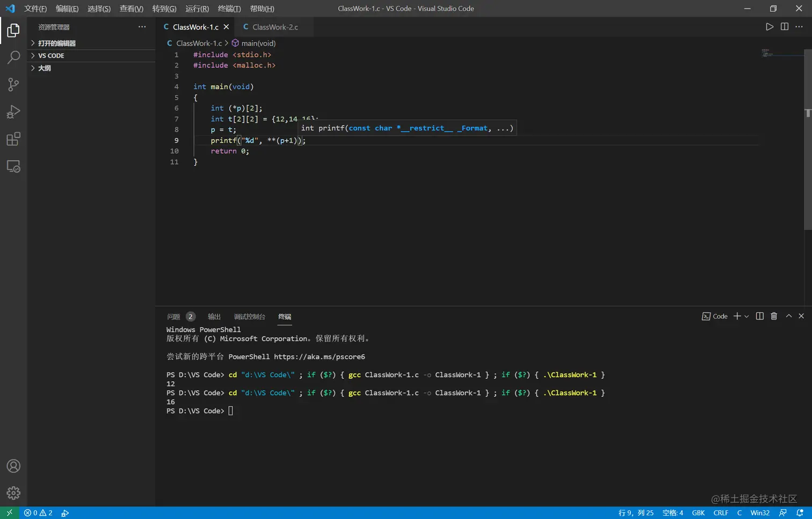812x519 pixels.
Task: Click the Run Code play icon
Action: click(x=769, y=27)
